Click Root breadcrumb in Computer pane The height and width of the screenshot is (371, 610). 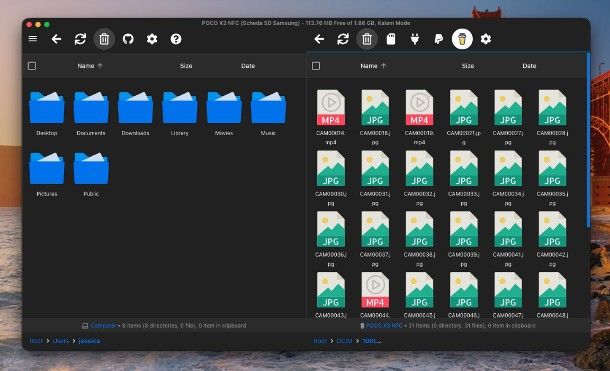(36, 341)
